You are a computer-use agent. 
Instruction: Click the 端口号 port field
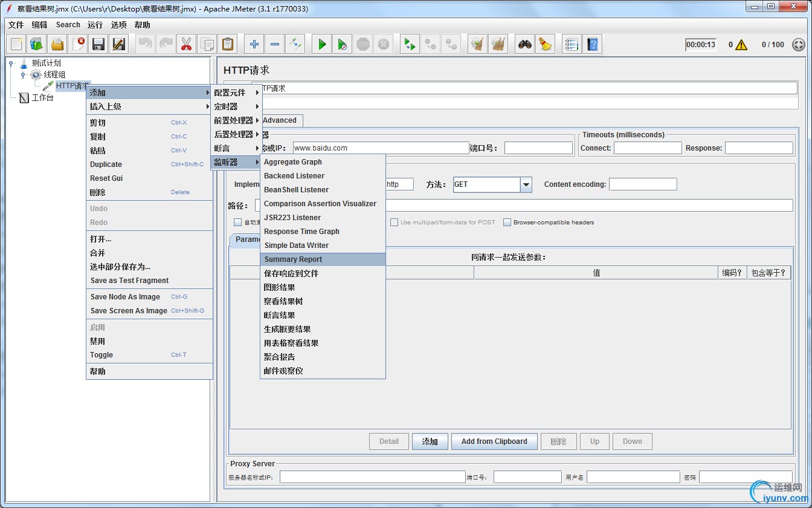(x=538, y=148)
